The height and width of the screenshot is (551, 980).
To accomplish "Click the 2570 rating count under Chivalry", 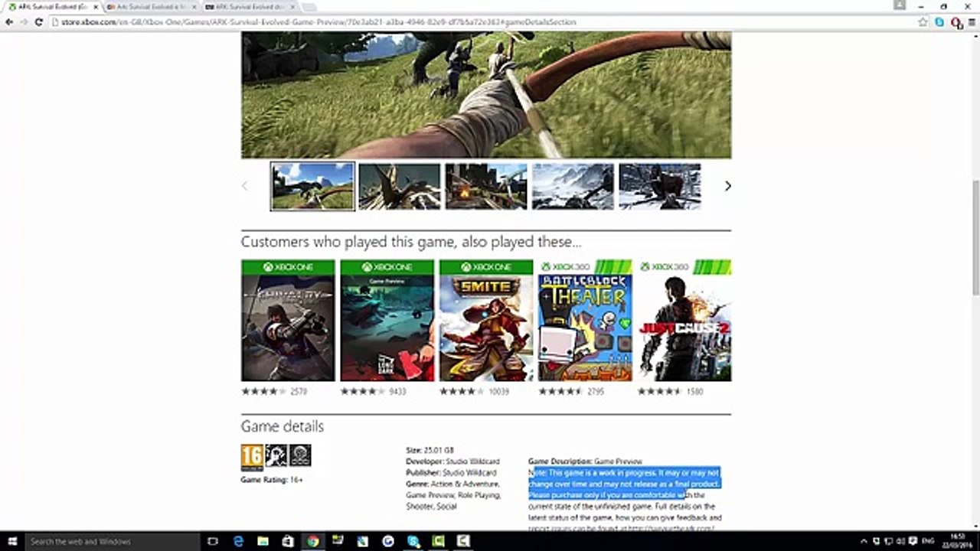I will pos(299,391).
